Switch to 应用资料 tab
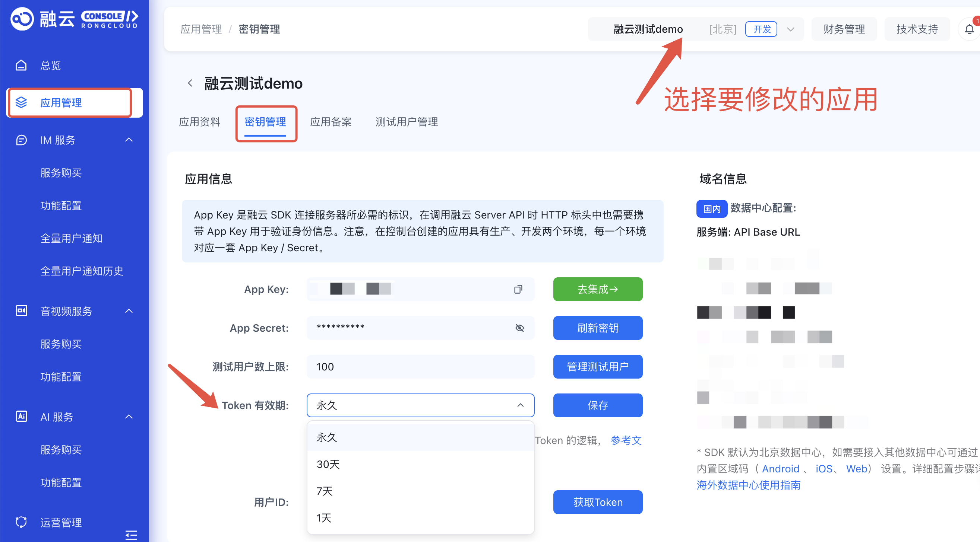 200,122
